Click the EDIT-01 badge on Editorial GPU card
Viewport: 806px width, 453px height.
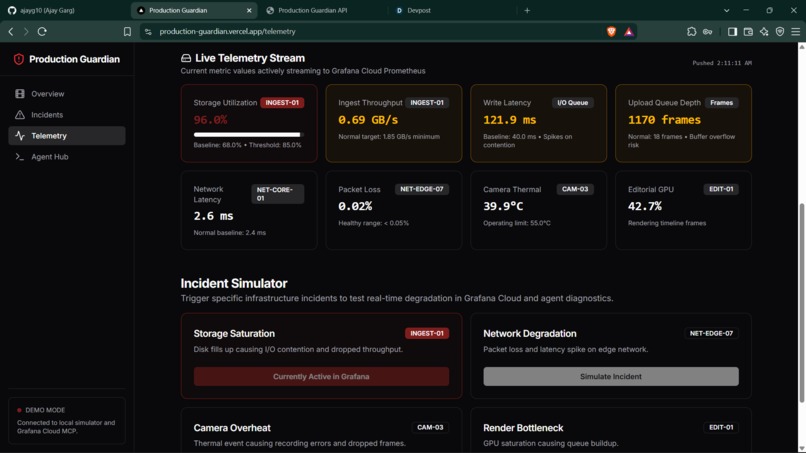[721, 189]
